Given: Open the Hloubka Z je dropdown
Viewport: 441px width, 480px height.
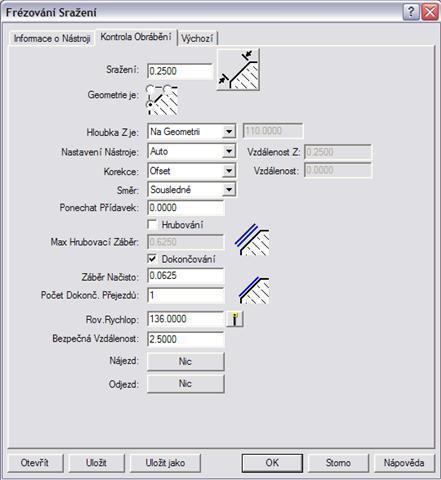Looking at the screenshot, I should (229, 132).
